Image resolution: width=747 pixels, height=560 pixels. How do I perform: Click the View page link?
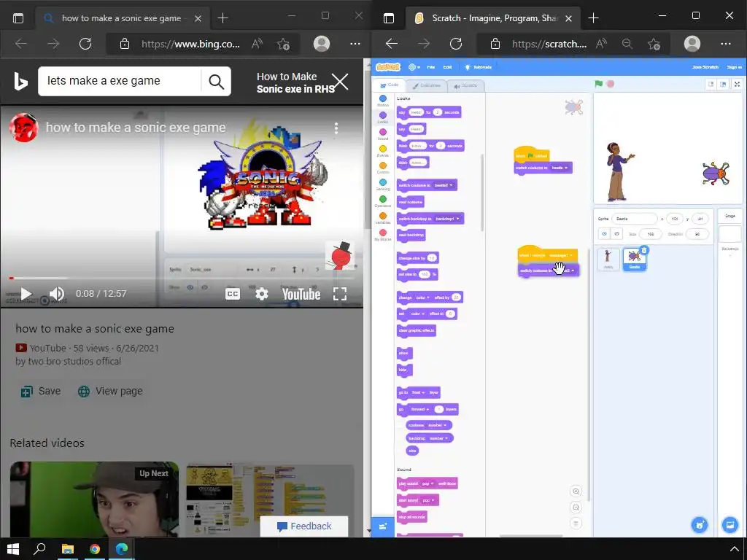[110, 392]
